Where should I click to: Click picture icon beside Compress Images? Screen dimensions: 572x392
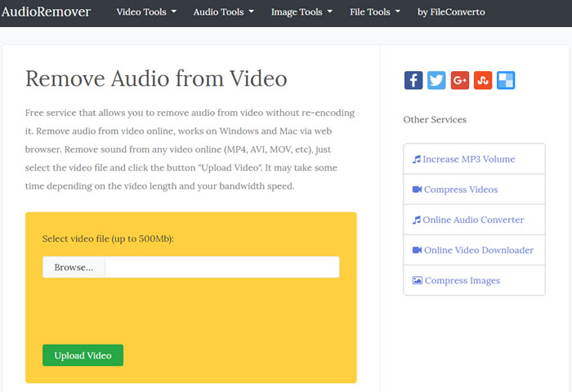click(417, 280)
